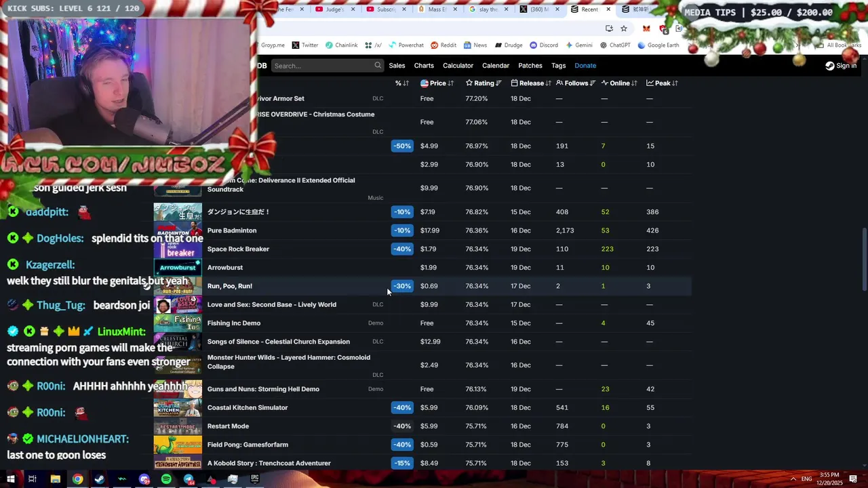Click the install app icon in address bar
Image resolution: width=868 pixels, height=488 pixels.
(609, 28)
